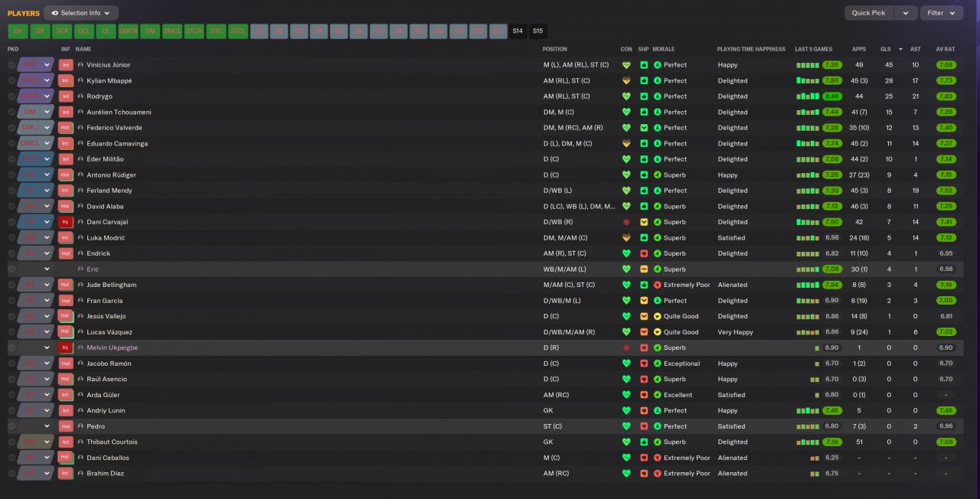The width and height of the screenshot is (980, 499).
Task: Click Melvin Ukpeigbe's Inj injury icon
Action: point(66,347)
